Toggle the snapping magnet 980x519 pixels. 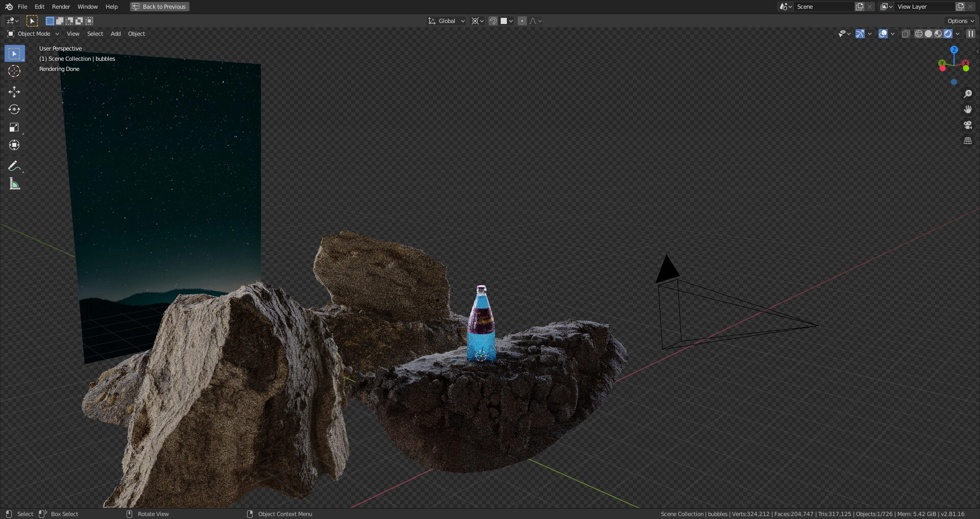(493, 21)
